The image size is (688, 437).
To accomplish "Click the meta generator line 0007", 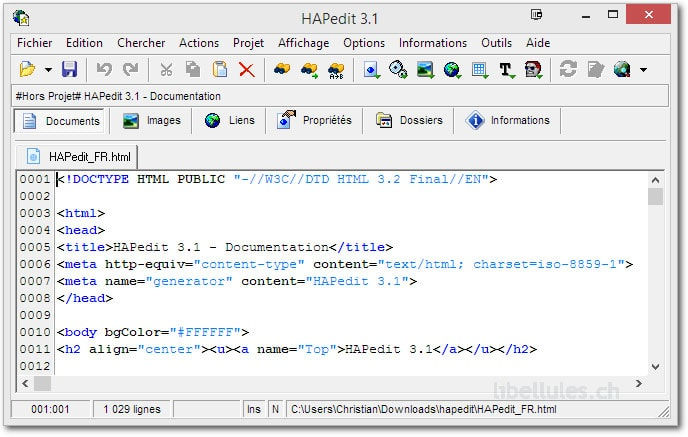I will (x=237, y=281).
